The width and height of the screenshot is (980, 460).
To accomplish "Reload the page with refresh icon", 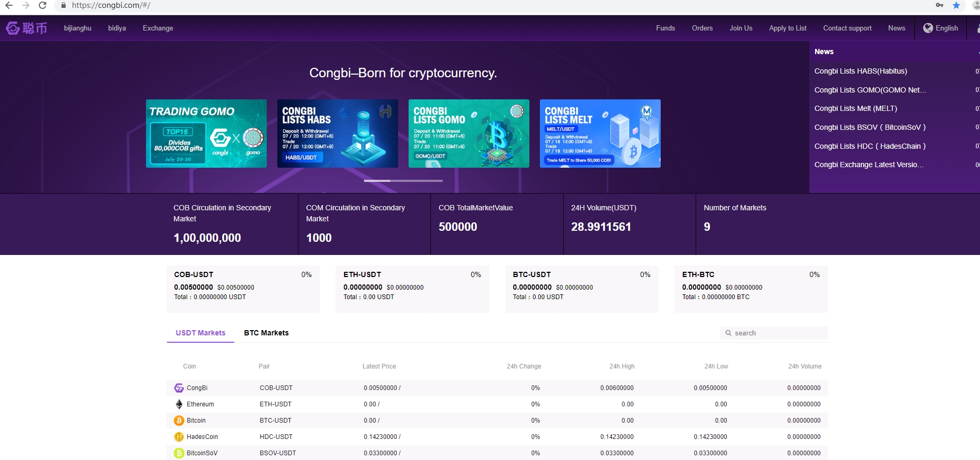I will pos(43,5).
